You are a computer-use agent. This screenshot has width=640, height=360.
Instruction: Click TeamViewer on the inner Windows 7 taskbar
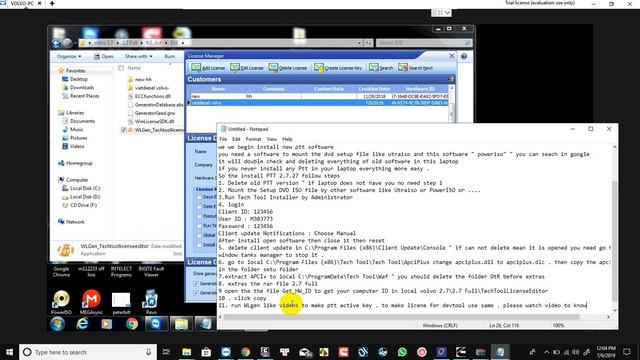[156, 324]
